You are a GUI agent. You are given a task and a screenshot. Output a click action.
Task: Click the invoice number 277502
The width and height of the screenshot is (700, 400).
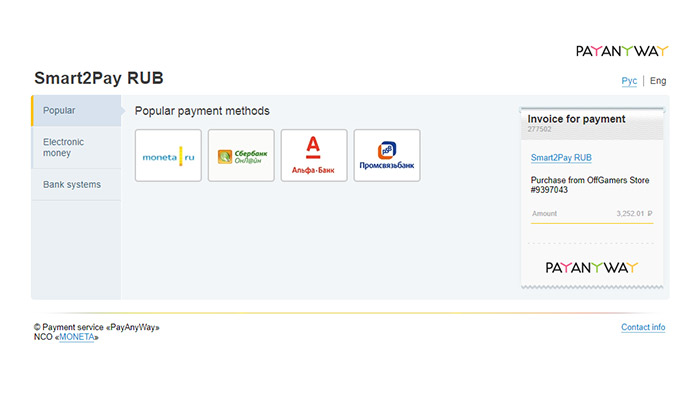(x=539, y=129)
